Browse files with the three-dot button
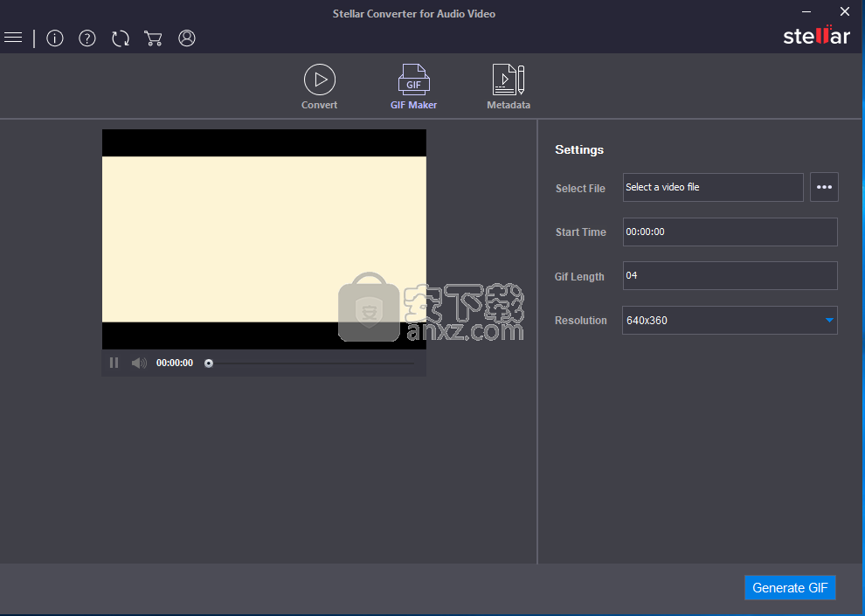865x616 pixels. point(824,187)
